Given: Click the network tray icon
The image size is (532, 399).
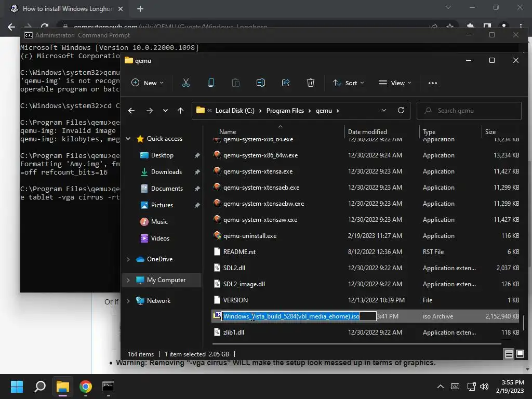Looking at the screenshot, I should pos(471,387).
